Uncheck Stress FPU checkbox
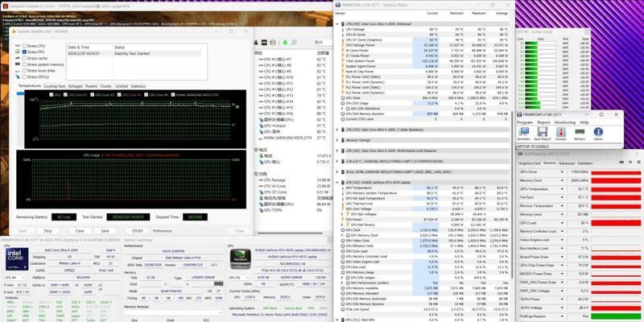Screen dimensions: 644x322 [25, 52]
